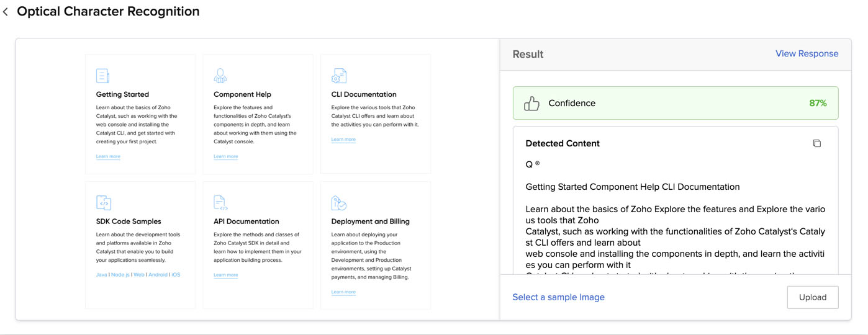Open Learn more under CLI Documentation
The width and height of the screenshot is (868, 335).
[x=343, y=140]
